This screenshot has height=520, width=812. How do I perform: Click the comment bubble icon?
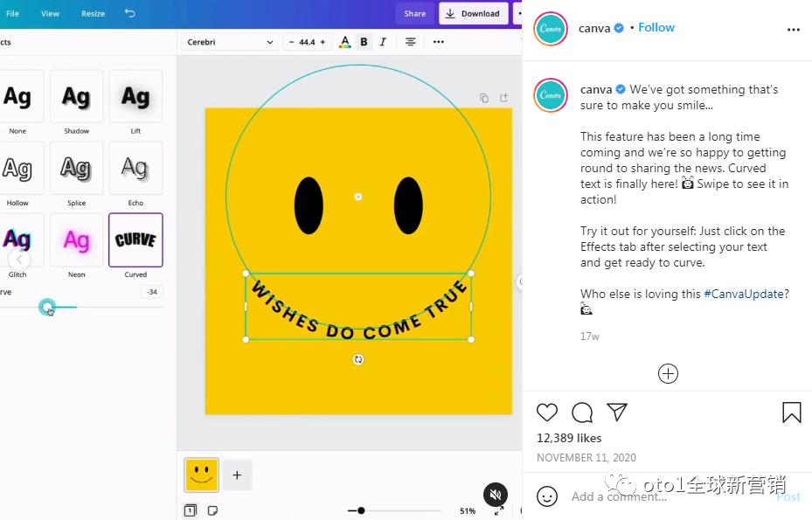[582, 413]
